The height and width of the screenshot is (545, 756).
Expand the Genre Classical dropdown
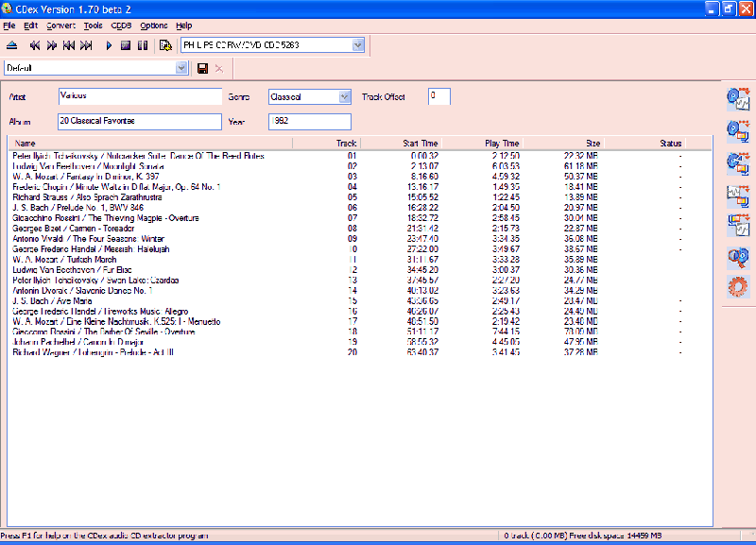344,96
